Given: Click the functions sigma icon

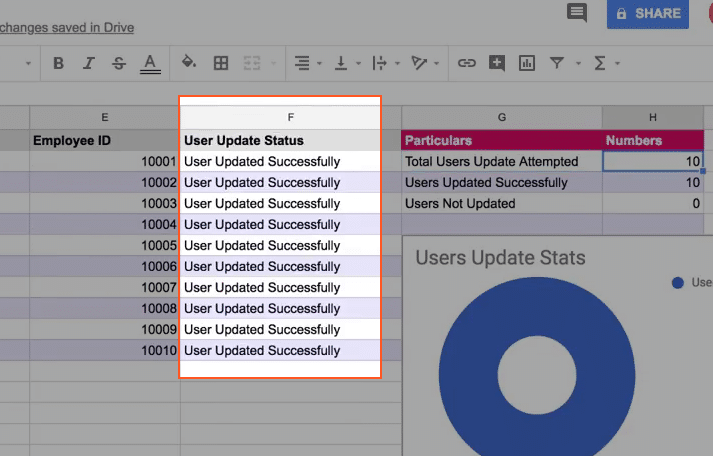Looking at the screenshot, I should click(600, 63).
